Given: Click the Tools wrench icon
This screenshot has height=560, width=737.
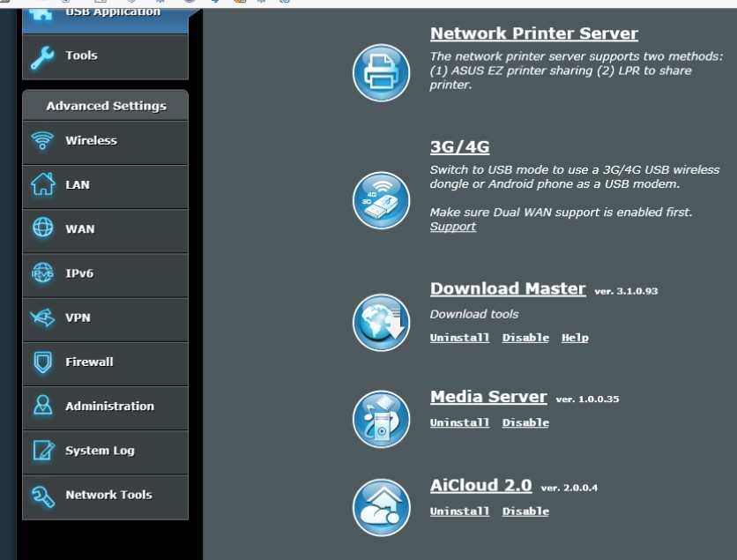Looking at the screenshot, I should pyautogui.click(x=42, y=56).
